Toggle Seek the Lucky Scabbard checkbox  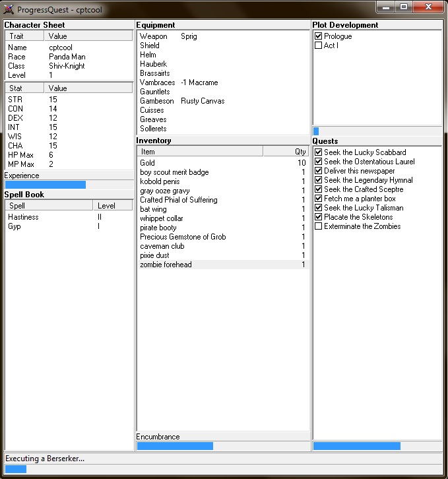coord(318,152)
